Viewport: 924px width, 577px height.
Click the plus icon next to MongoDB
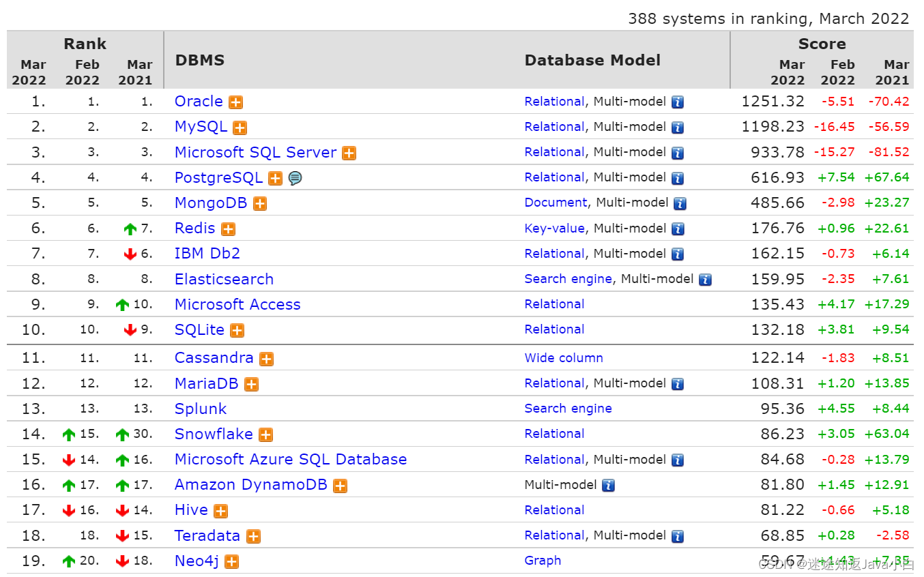click(x=260, y=203)
